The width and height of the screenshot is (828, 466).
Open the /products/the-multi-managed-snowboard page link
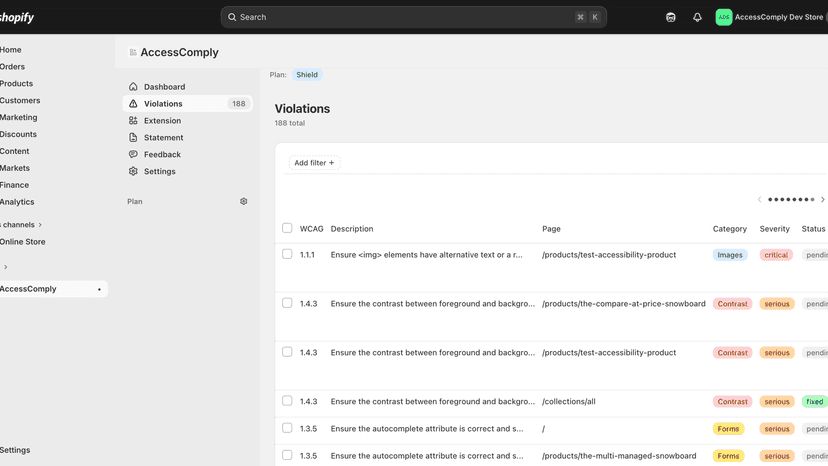pyautogui.click(x=619, y=456)
